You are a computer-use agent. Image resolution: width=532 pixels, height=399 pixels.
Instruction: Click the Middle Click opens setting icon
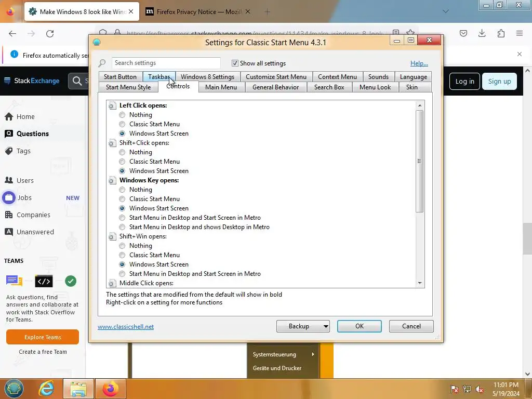tap(112, 283)
